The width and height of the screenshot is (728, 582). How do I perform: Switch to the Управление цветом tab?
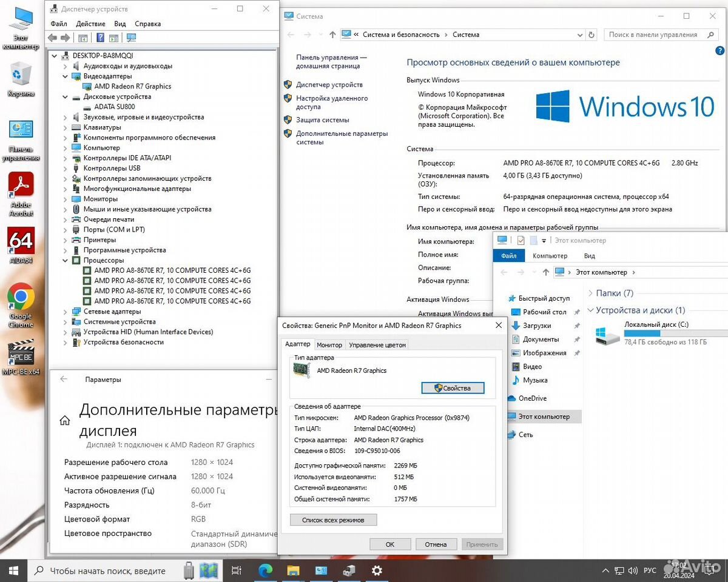pos(377,345)
